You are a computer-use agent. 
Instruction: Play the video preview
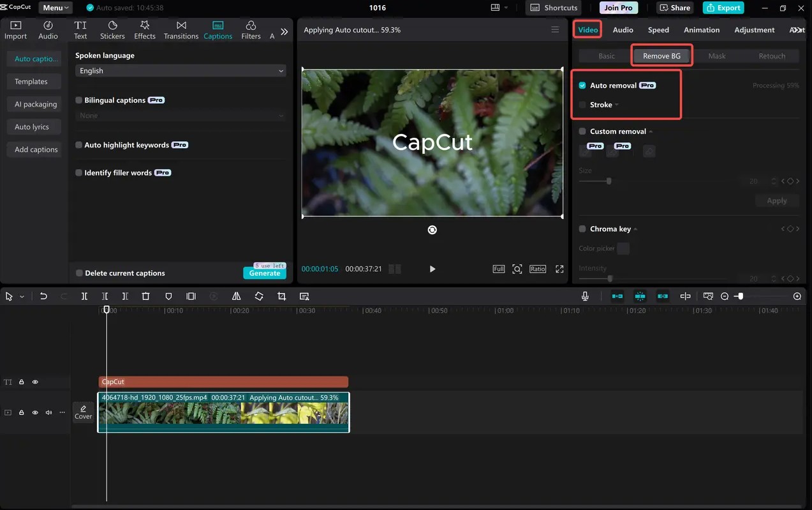[432, 269]
